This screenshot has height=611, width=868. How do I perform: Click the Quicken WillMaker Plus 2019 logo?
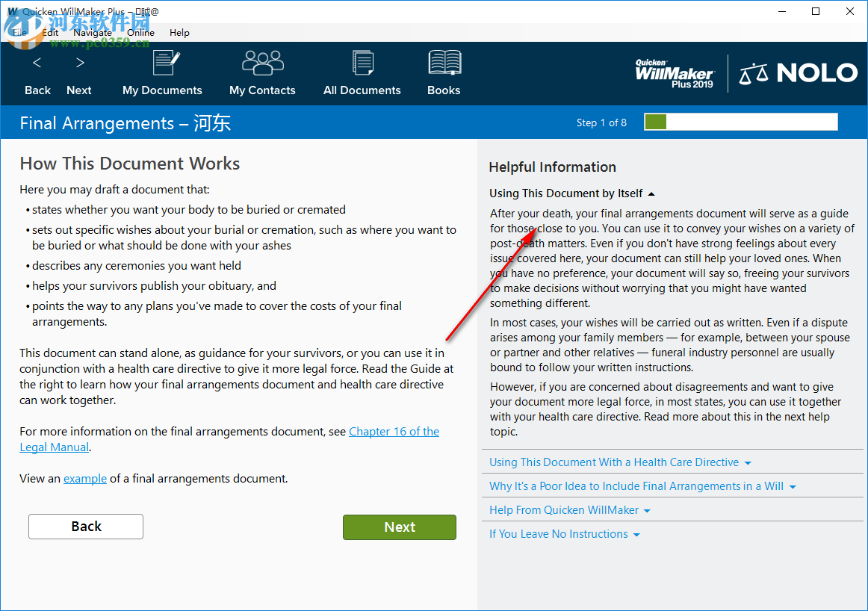click(675, 73)
